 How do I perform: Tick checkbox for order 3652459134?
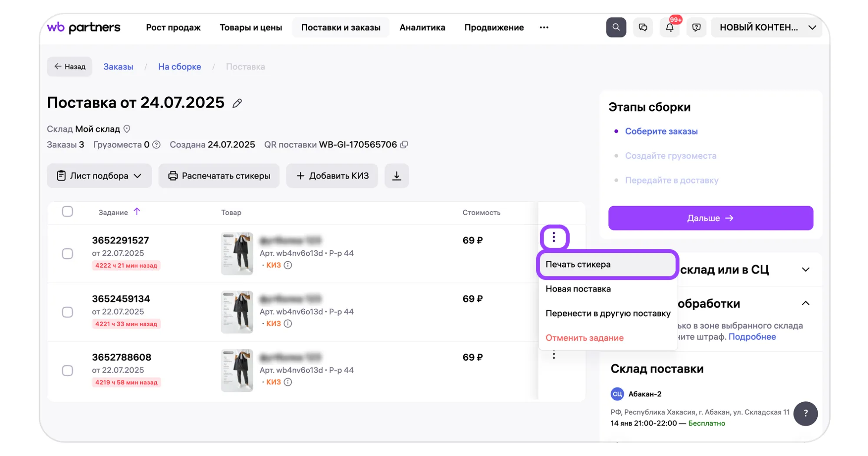point(67,312)
